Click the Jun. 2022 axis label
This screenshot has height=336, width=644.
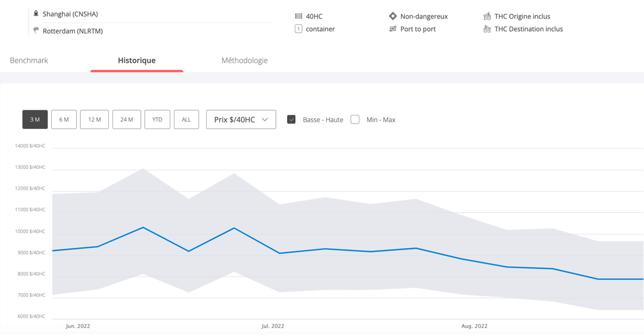pos(78,326)
